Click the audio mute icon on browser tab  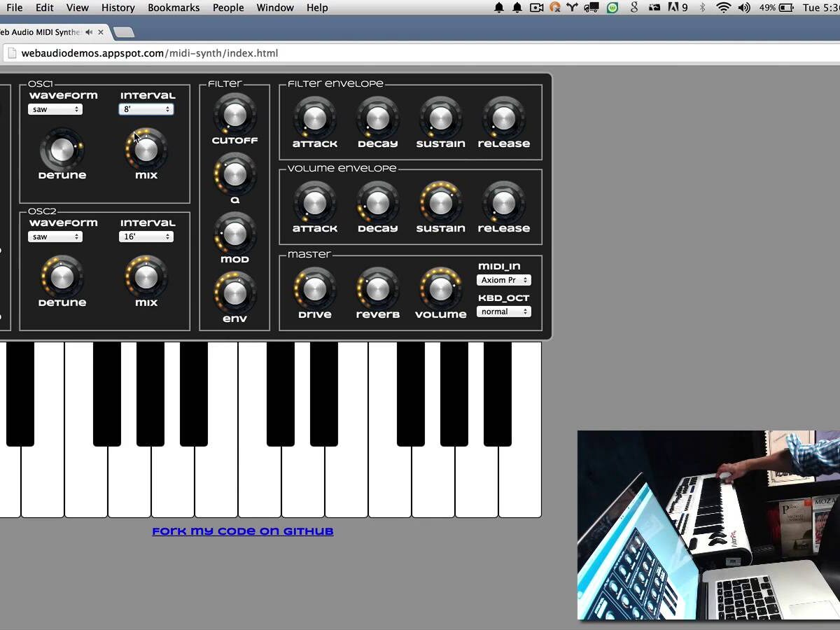89,32
